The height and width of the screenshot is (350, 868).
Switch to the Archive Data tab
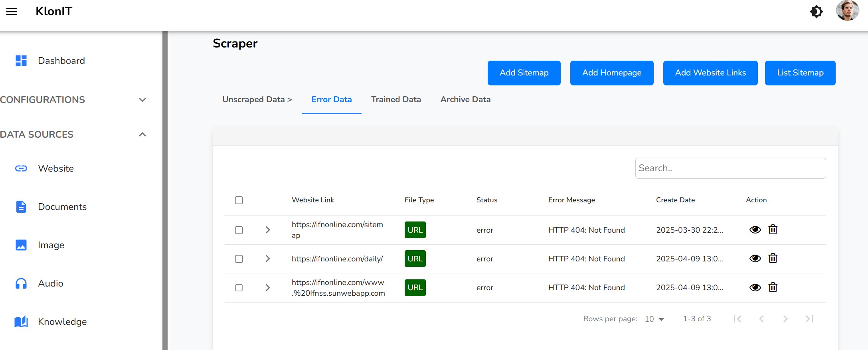tap(465, 99)
